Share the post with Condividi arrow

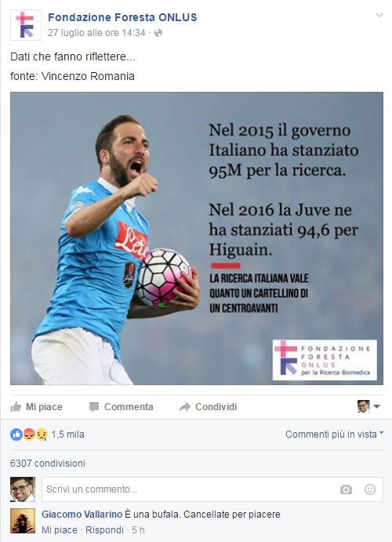[x=209, y=407]
